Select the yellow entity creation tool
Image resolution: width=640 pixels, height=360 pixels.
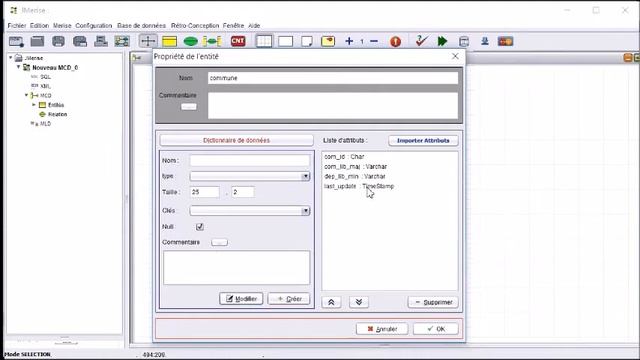click(169, 41)
